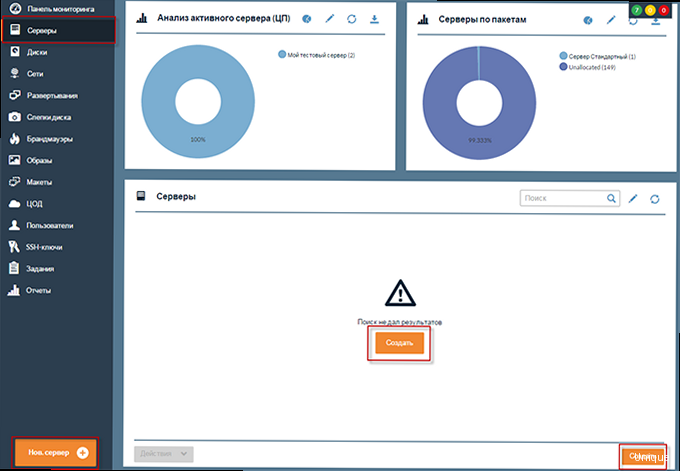Click the Слепки диска camera icon

tap(15, 117)
